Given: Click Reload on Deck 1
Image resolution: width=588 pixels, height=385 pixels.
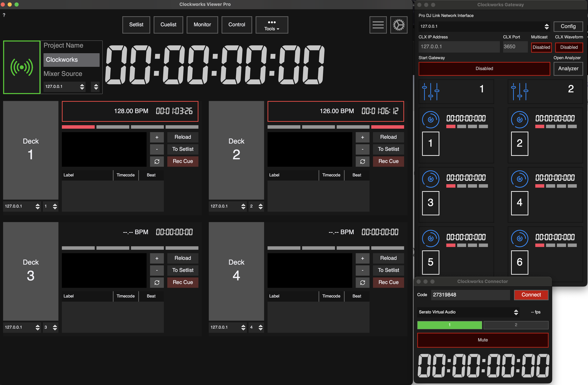Looking at the screenshot, I should coord(183,137).
